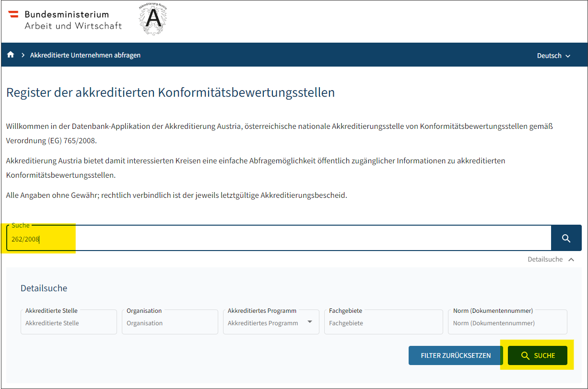Click the home icon in the breadcrumb bar
Image resolution: width=588 pixels, height=389 pixels.
[11, 55]
